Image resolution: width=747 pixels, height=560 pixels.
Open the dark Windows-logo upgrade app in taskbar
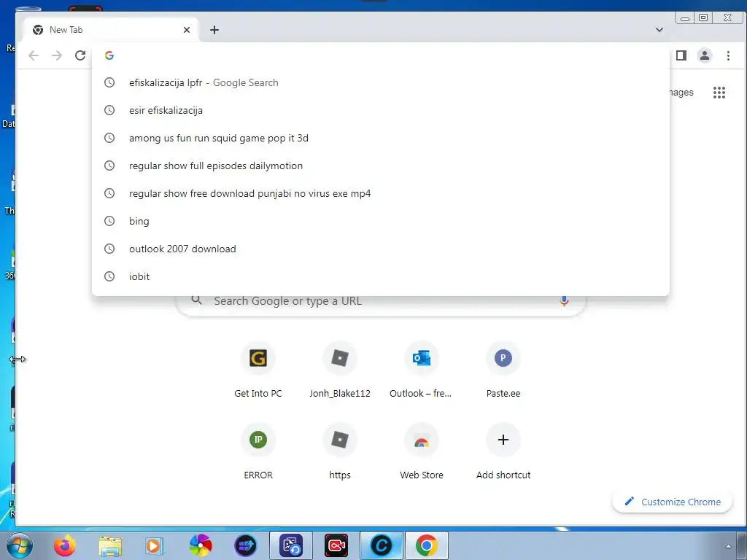click(x=245, y=545)
